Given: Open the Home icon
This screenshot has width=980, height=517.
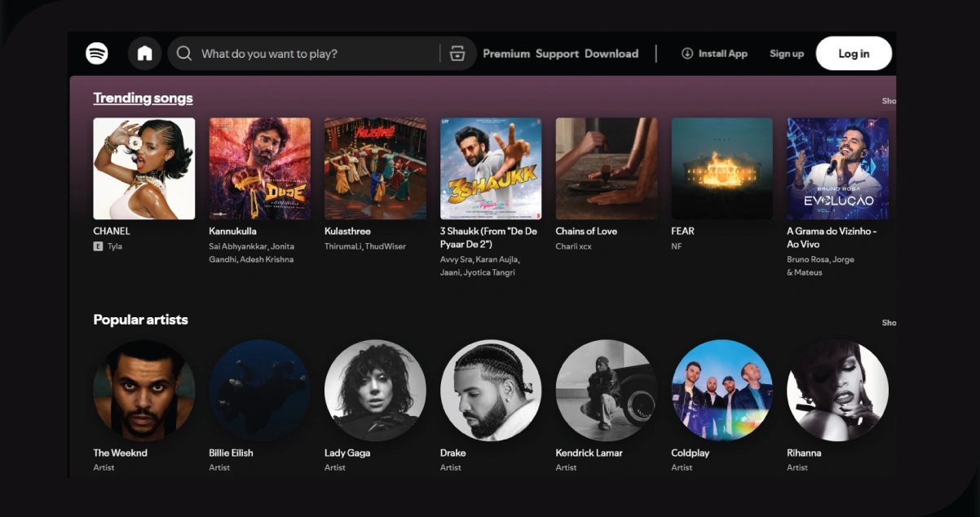Looking at the screenshot, I should click(x=145, y=53).
